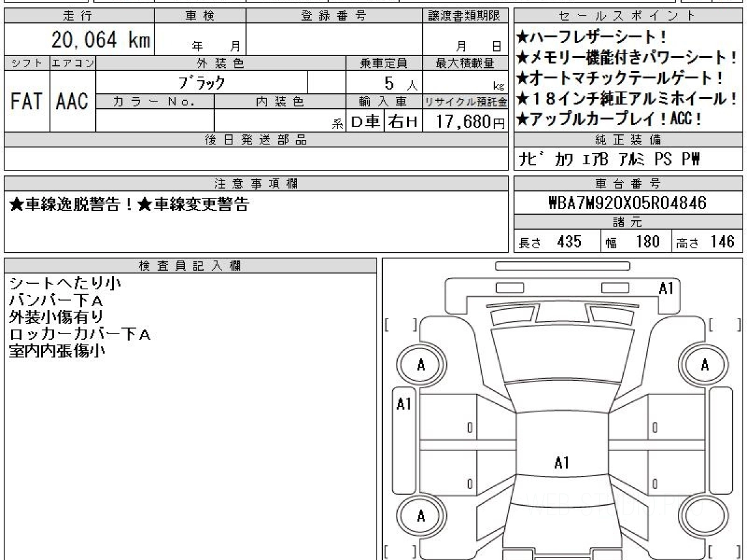Click the 譲渡書類期限 header cell
This screenshot has height=560, width=747.
464,16
